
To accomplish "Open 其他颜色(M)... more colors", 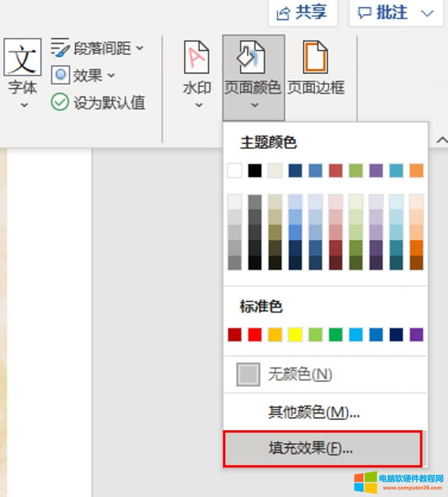I will click(x=325, y=412).
